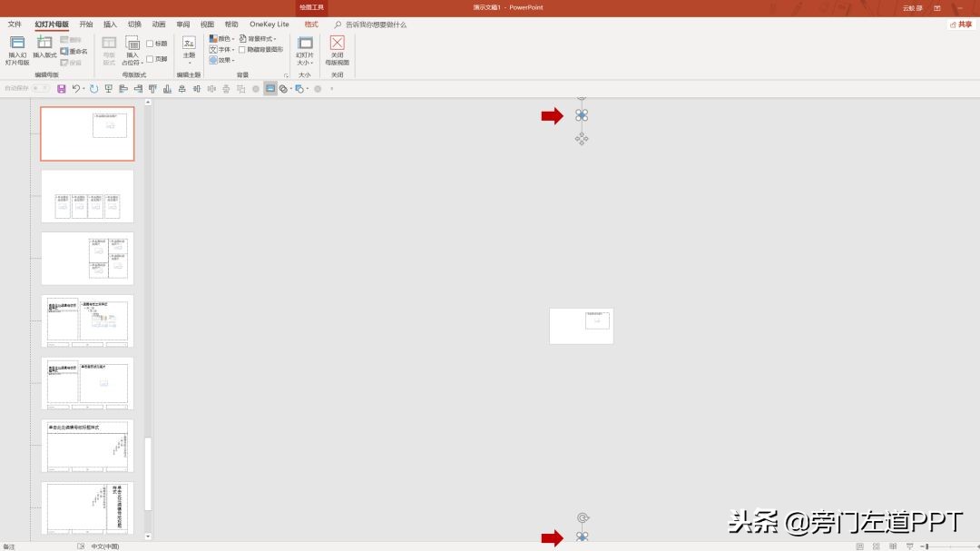Viewport: 980px width, 551px height.
Task: Open the Format (格式) drawing tools tab
Action: click(311, 25)
